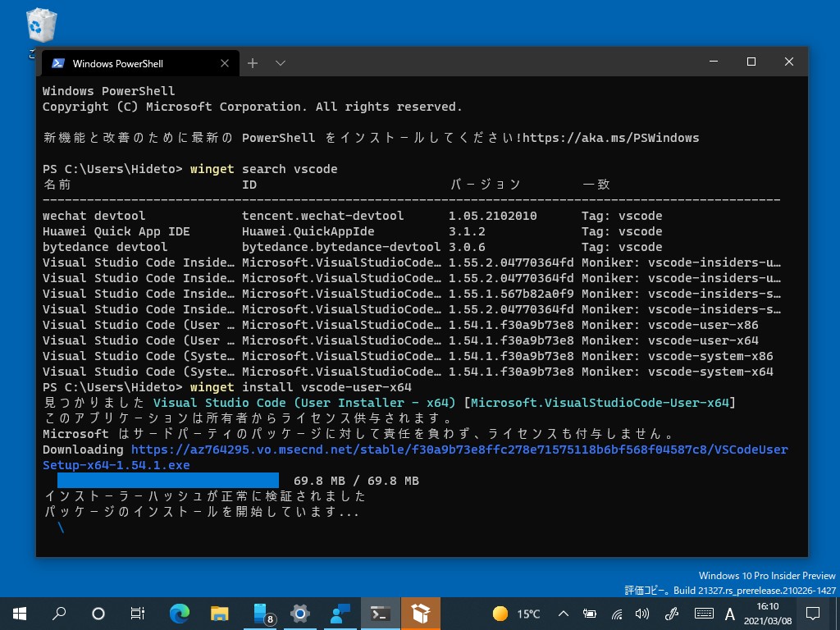Mute the system volume in the tray
This screenshot has width=840, height=630.
pyautogui.click(x=641, y=614)
